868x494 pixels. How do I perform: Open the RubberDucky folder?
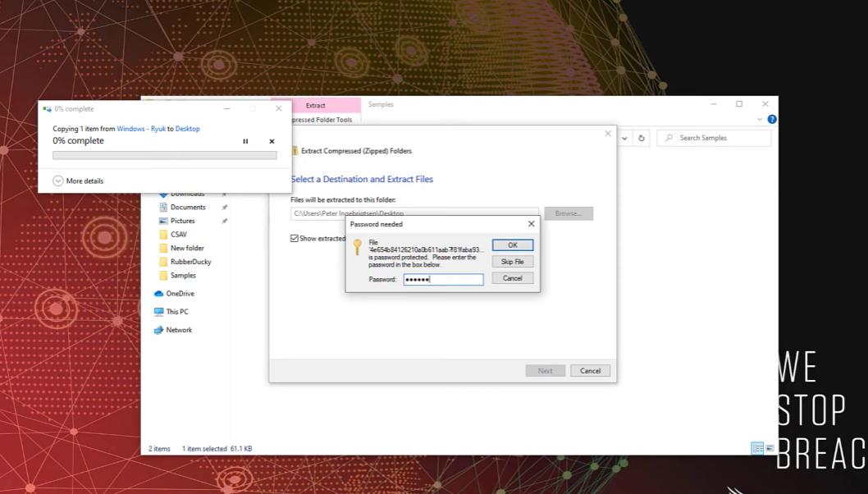coord(191,262)
